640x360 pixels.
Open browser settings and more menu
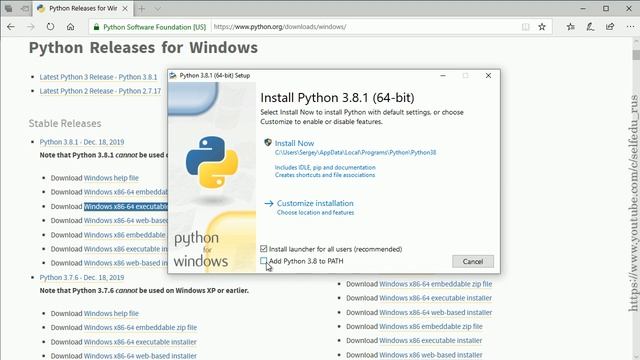[630, 27]
